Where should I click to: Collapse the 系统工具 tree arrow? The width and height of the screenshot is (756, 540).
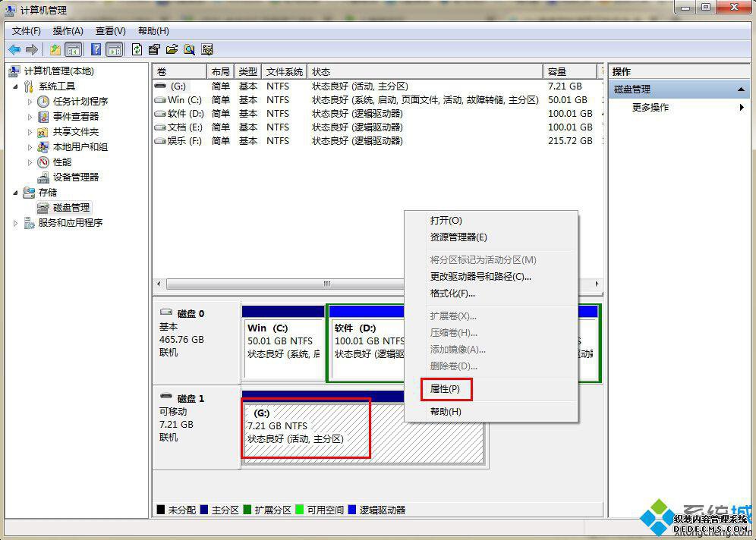click(x=15, y=86)
